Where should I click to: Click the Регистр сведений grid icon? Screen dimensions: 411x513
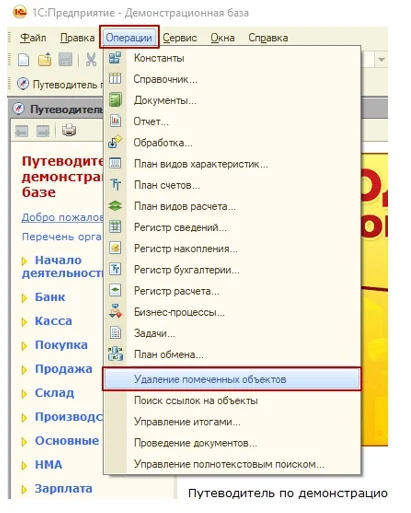pyautogui.click(x=115, y=227)
